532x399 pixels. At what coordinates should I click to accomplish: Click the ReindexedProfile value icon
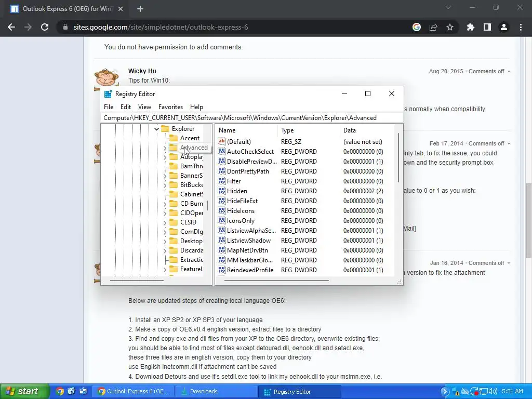(x=221, y=270)
